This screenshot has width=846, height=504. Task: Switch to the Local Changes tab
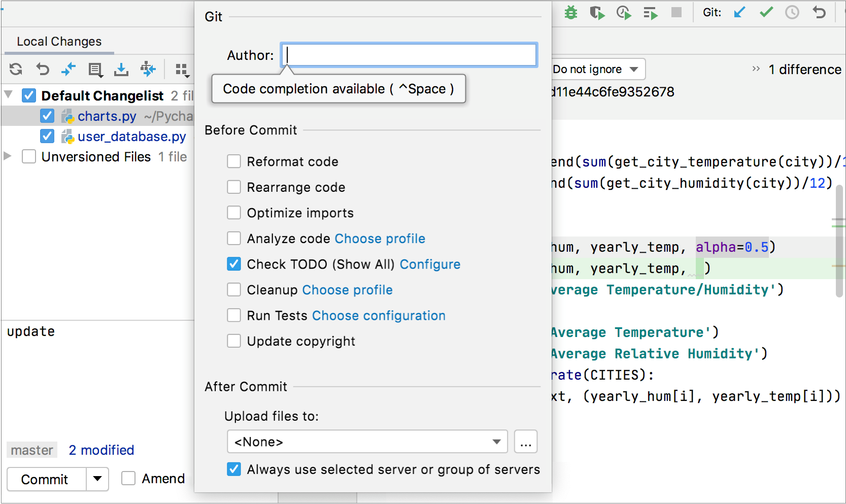[59, 41]
